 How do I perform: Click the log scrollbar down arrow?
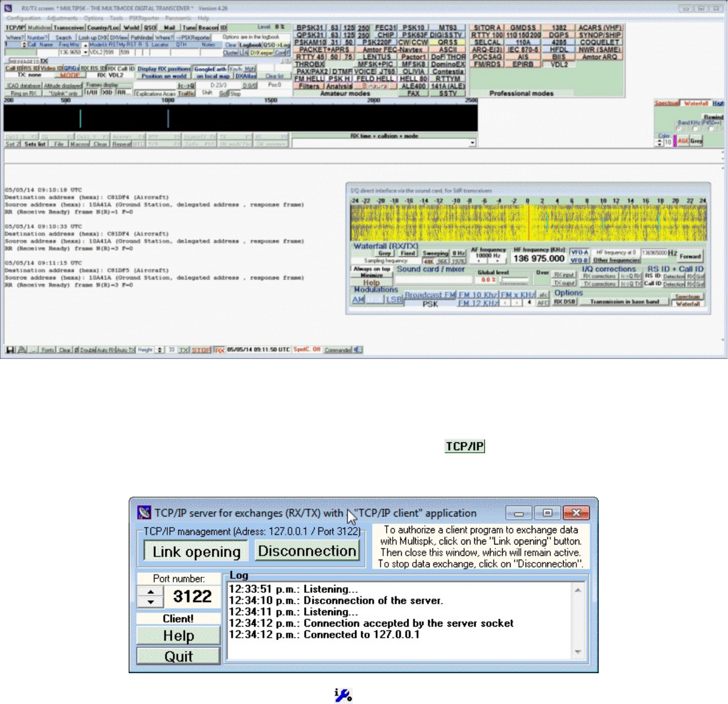coord(578,652)
